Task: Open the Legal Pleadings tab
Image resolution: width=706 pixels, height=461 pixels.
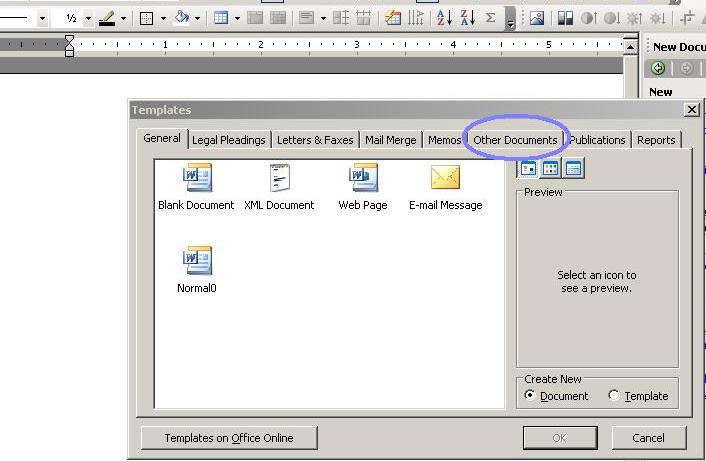Action: coord(229,140)
